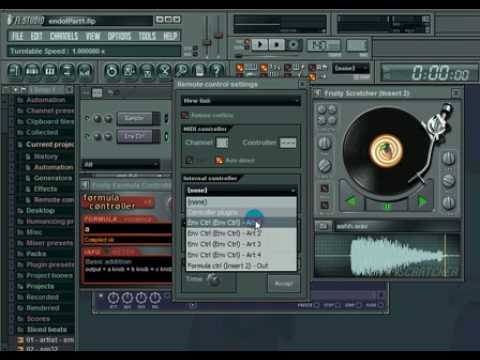The height and width of the screenshot is (360, 480).
Task: Open the All channel filter dropdown
Action: coord(121,164)
